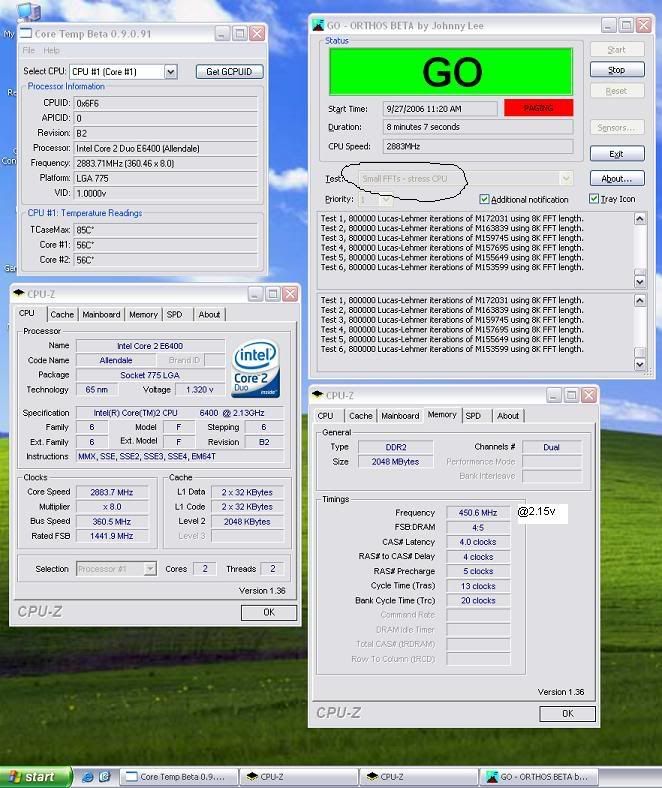Image resolution: width=662 pixels, height=788 pixels.
Task: Open Processor Selection dropdown in CPU-Z
Action: (x=149, y=569)
